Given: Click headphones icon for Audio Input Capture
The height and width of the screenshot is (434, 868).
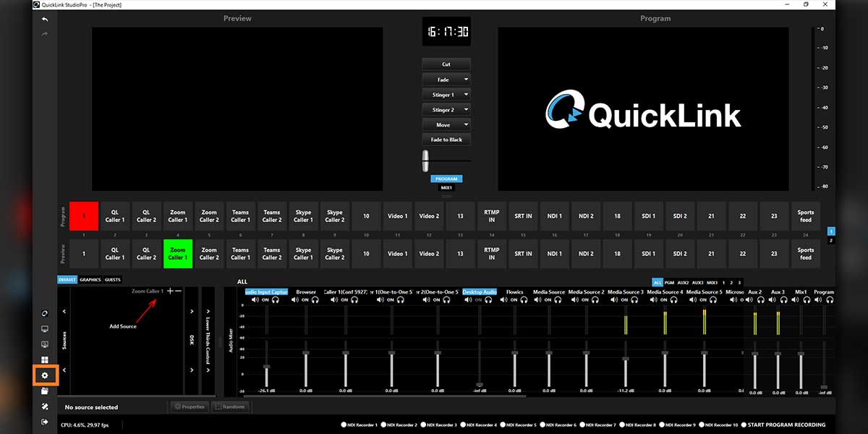Looking at the screenshot, I should point(276,299).
